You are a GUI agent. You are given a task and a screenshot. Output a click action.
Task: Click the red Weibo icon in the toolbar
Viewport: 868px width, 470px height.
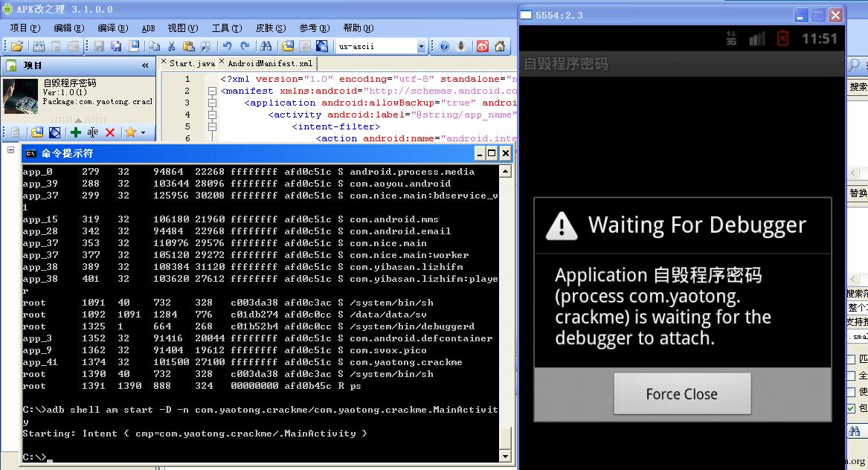[x=483, y=47]
